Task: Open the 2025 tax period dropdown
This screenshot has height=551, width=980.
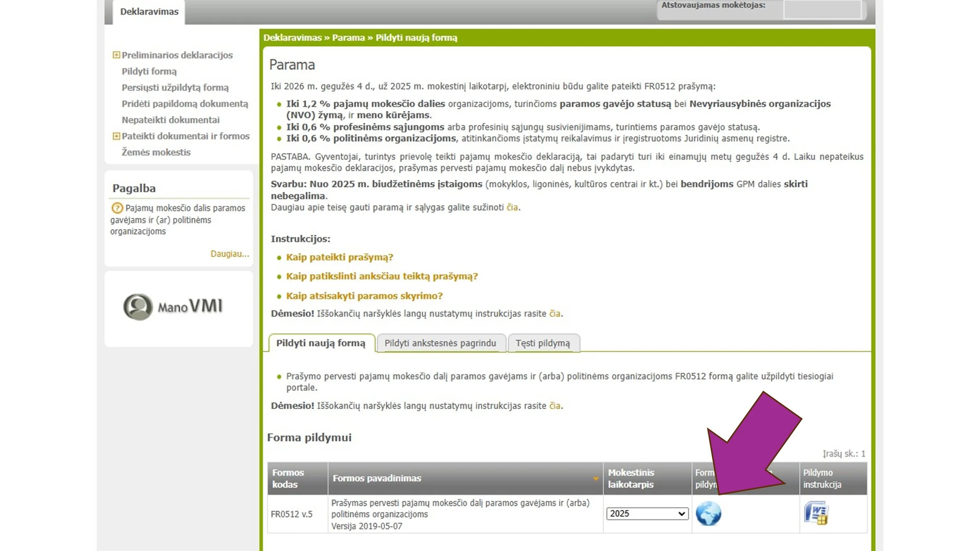Action: pos(647,513)
